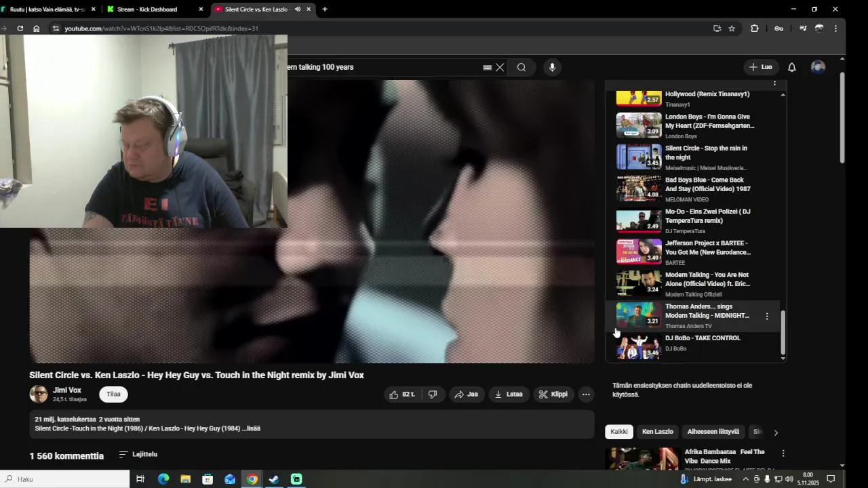The image size is (868, 488).
Task: Open the Luo create menu
Action: click(x=761, y=67)
